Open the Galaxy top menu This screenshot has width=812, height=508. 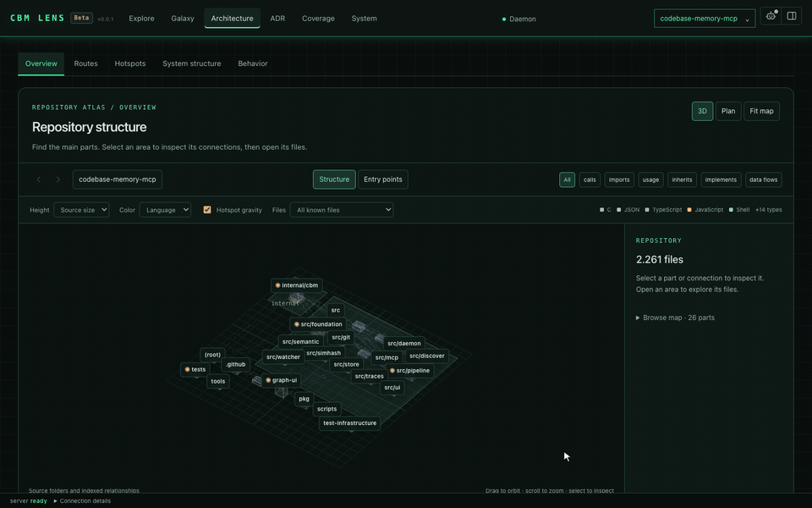pos(183,18)
